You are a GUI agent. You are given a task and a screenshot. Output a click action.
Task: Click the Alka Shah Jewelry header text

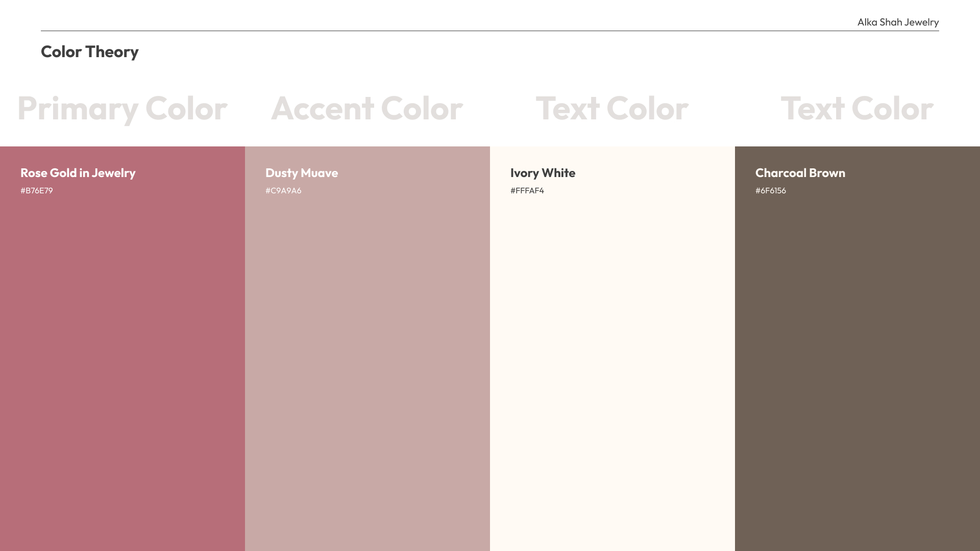898,22
